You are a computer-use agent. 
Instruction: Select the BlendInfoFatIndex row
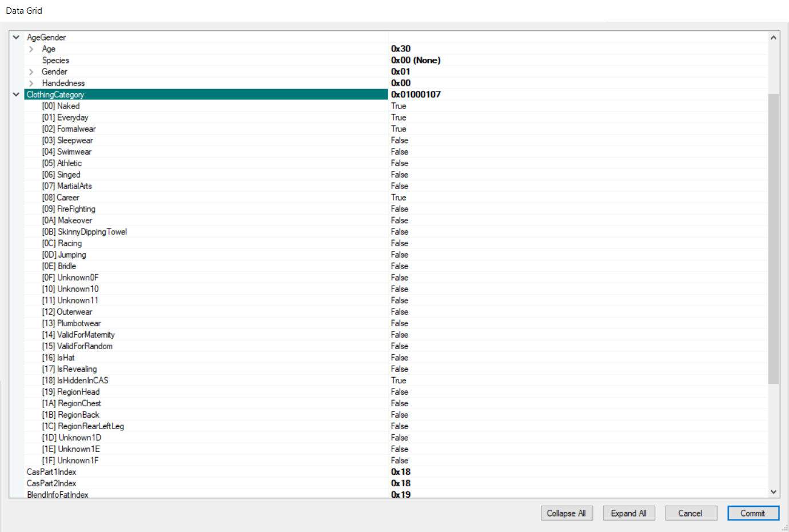click(x=57, y=494)
